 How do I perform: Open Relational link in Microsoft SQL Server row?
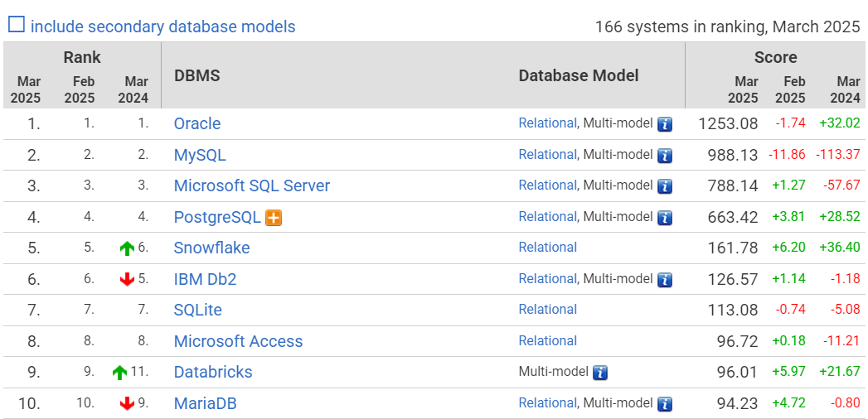pos(547,185)
